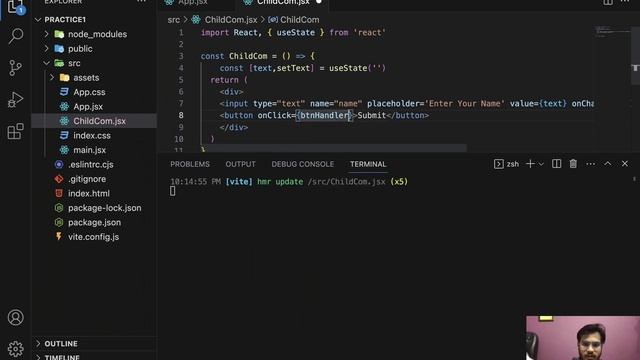Open the Accounts menu icon
This screenshot has height=360, width=640.
pos(16,317)
